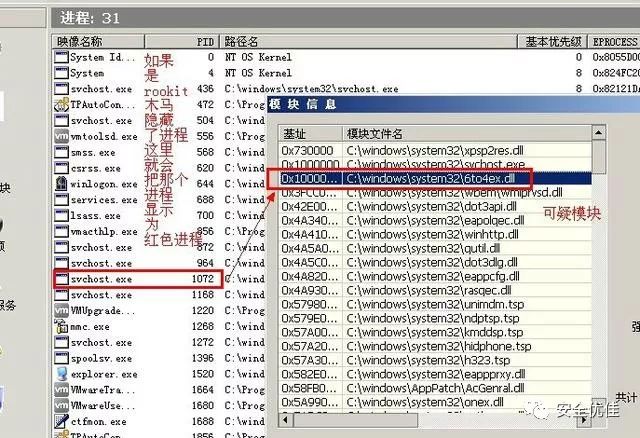
Task: Select the rasqec.dll module row
Action: coord(435,290)
